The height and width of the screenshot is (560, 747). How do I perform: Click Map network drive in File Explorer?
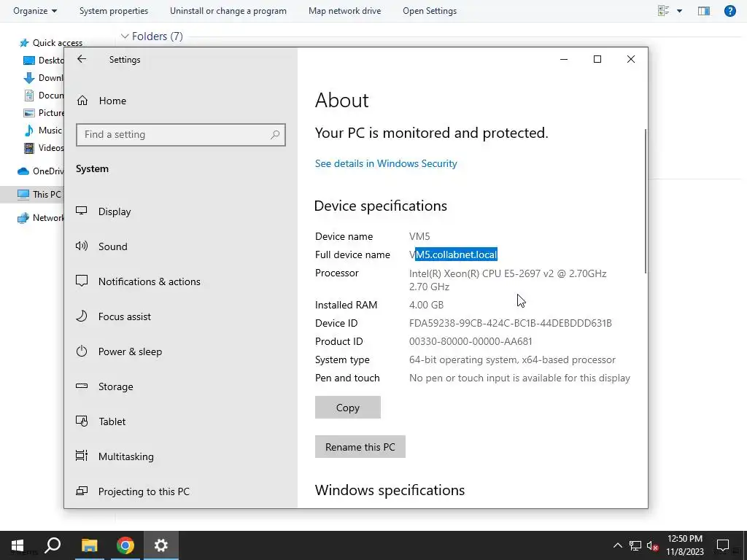pyautogui.click(x=345, y=11)
